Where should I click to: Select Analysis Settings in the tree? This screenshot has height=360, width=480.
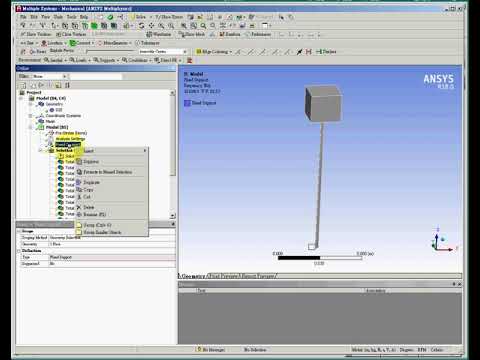70,139
